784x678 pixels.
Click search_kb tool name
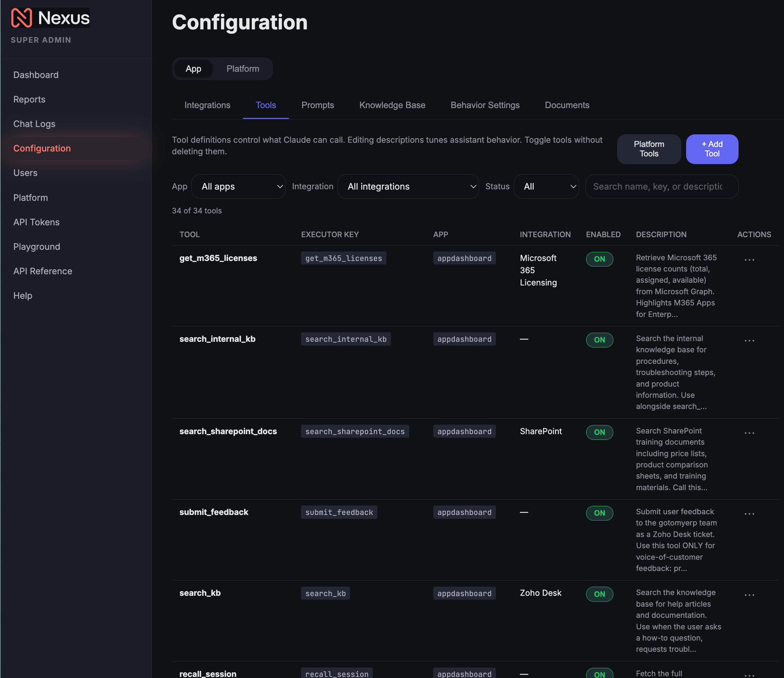(x=200, y=593)
